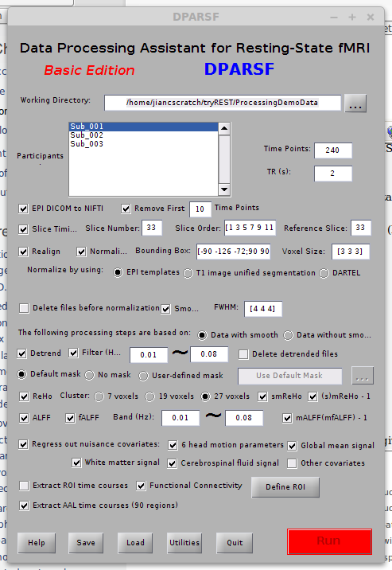Click the FWHM input field

263,309
